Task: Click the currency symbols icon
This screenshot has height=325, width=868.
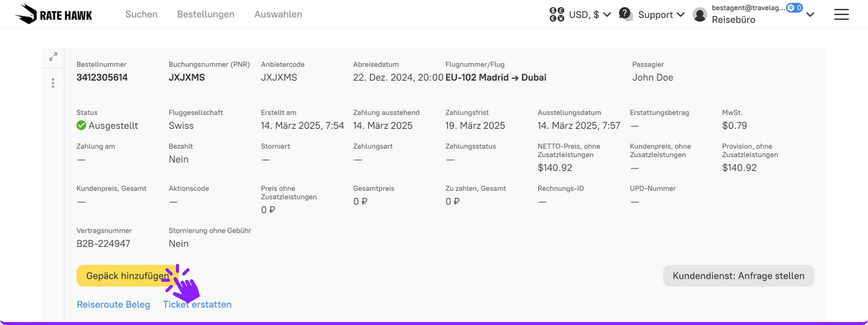Action: tap(557, 14)
